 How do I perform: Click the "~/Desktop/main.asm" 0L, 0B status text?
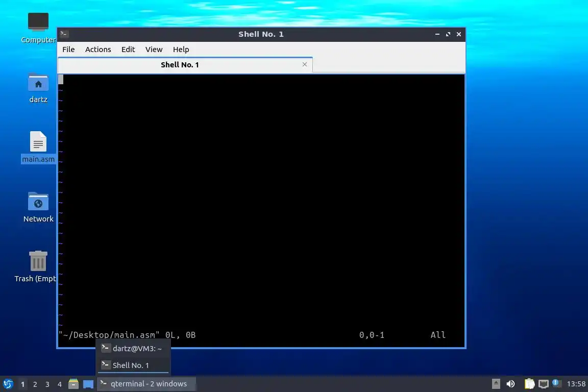coord(127,335)
